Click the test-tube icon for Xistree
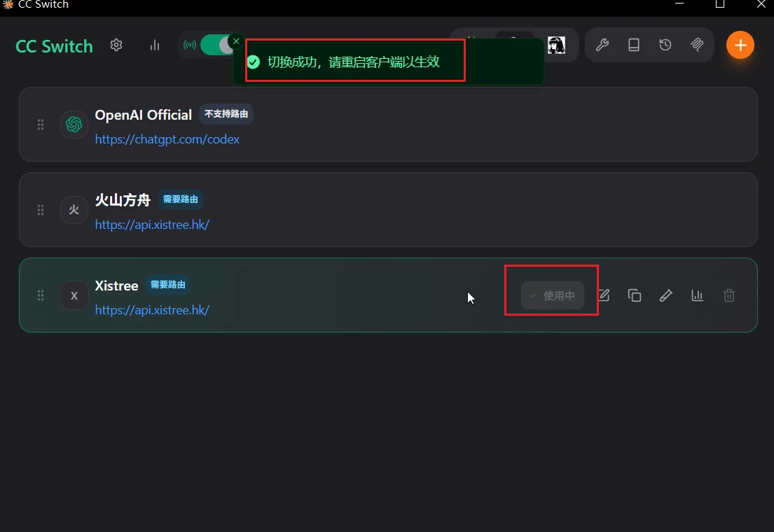Screen dimensions: 774x532 (666, 295)
